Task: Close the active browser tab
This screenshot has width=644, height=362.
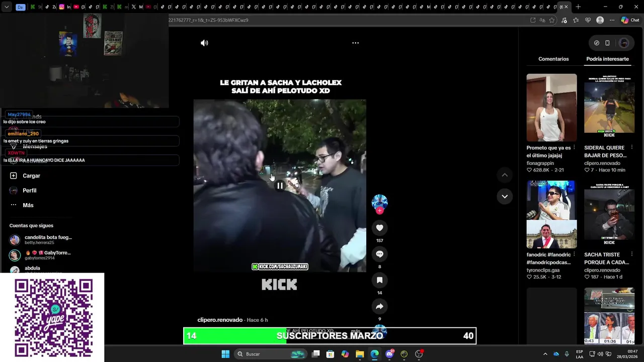Action: [566, 7]
